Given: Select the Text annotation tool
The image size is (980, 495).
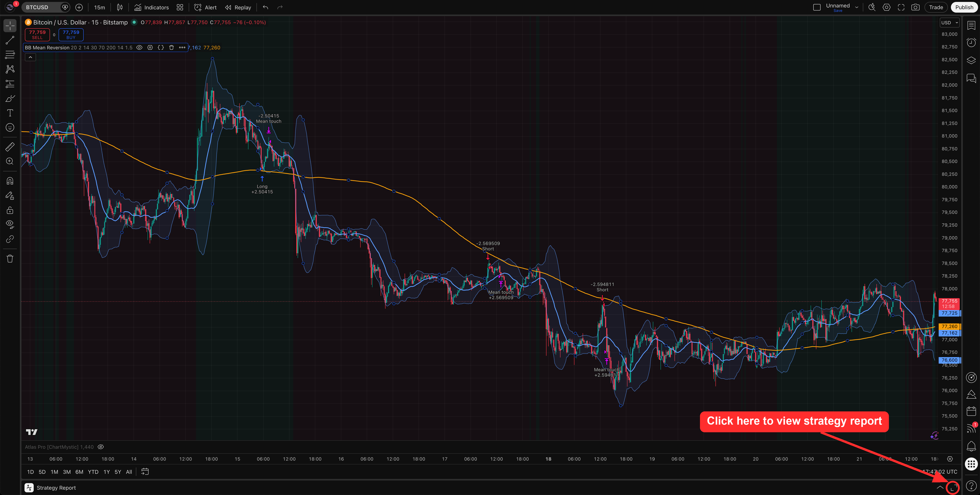Looking at the screenshot, I should click(10, 113).
